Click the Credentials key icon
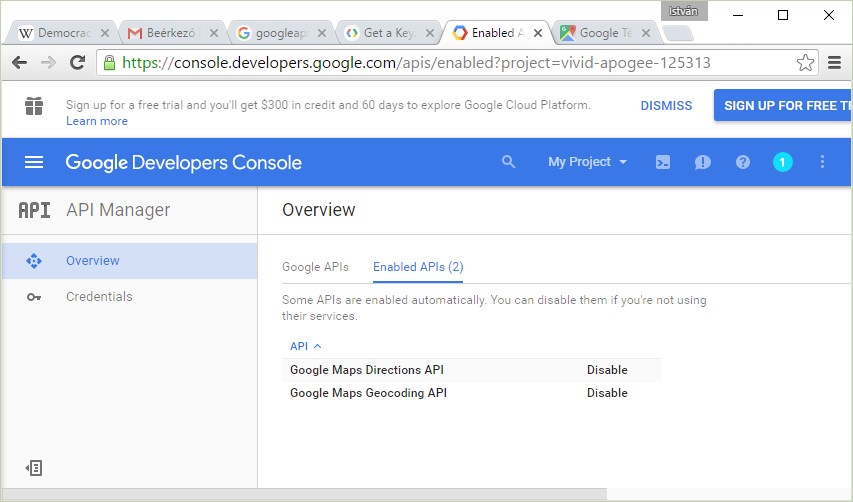853x502 pixels. pos(34,297)
